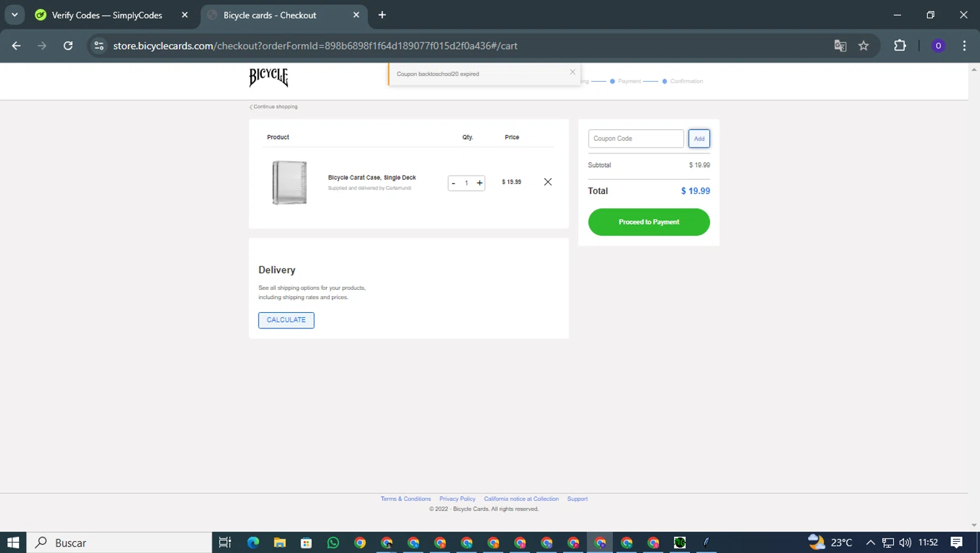This screenshot has width=980, height=553.
Task: Open Bicycle Carat Case, Single Deck product name
Action: point(372,178)
